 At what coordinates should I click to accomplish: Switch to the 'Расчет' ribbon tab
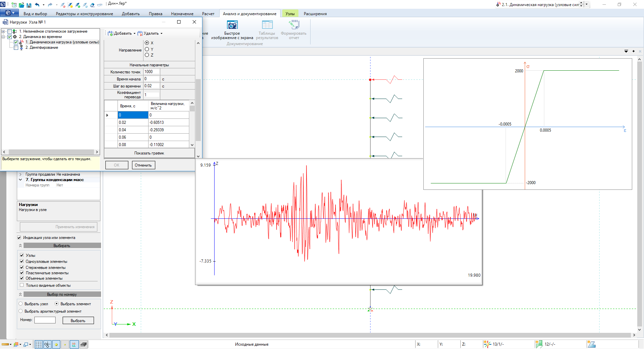click(x=208, y=14)
